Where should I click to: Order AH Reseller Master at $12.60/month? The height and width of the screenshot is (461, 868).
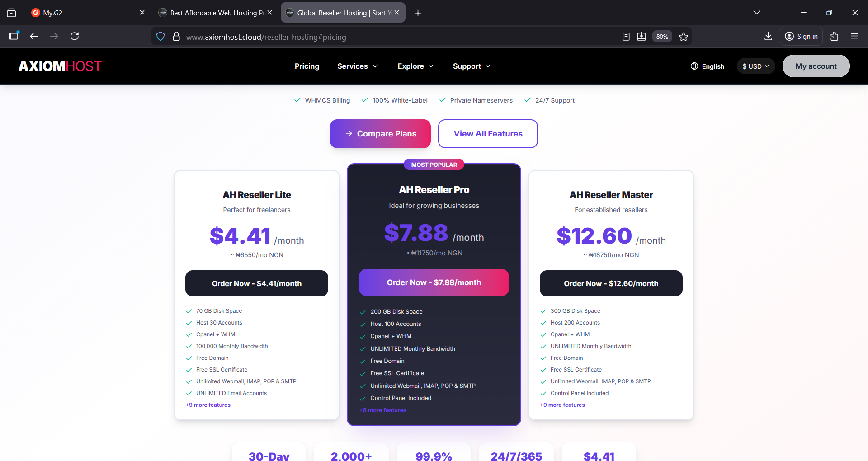pos(611,283)
